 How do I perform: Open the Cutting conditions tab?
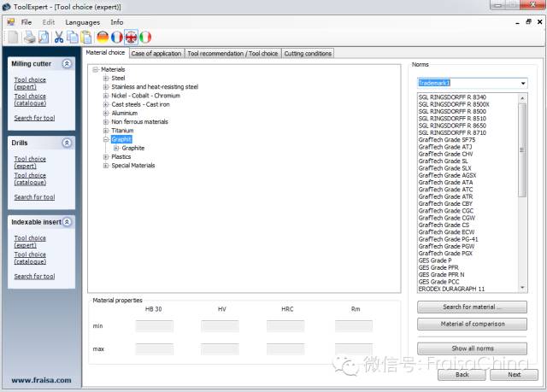(308, 53)
